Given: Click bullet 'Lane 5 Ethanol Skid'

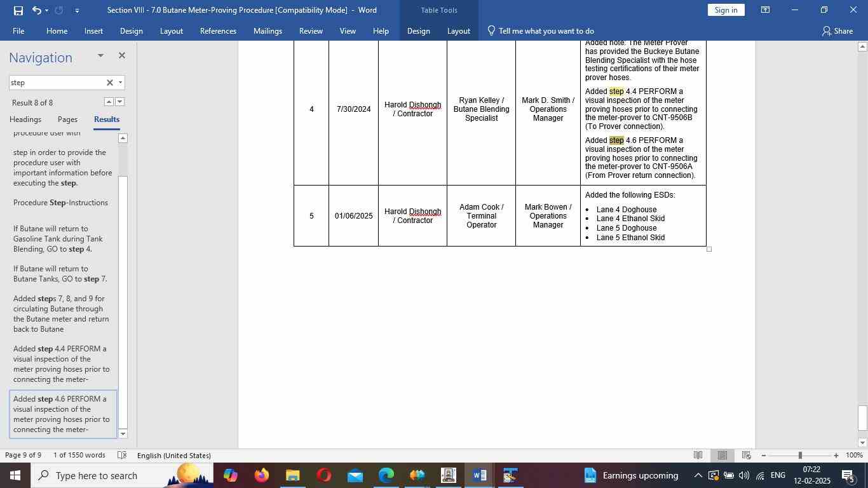Looking at the screenshot, I should pos(630,238).
